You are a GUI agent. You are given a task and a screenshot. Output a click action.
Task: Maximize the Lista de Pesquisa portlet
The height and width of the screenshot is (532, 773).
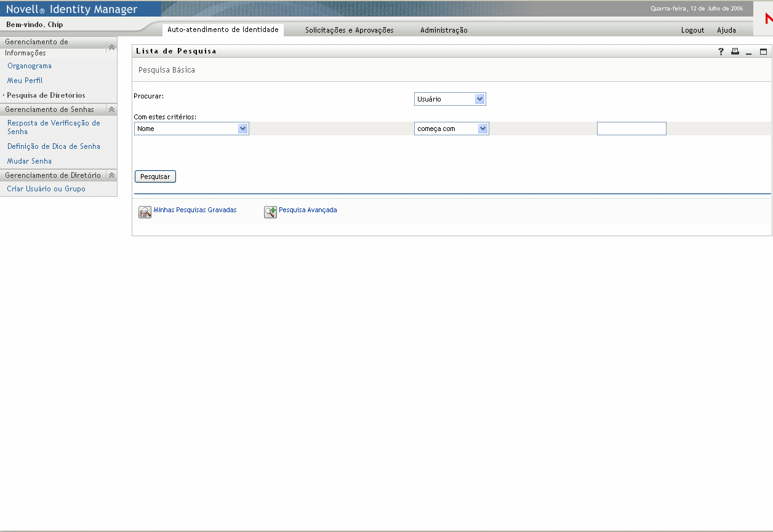tap(764, 52)
